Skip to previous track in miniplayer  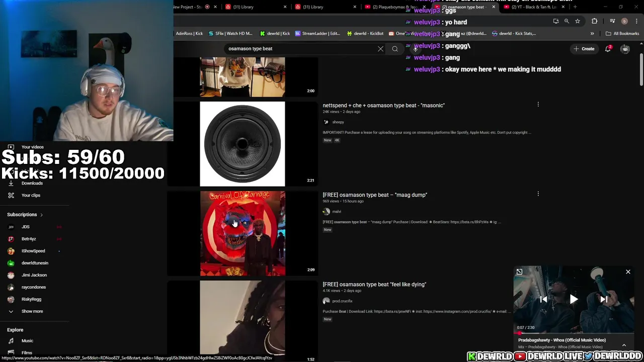click(x=543, y=299)
